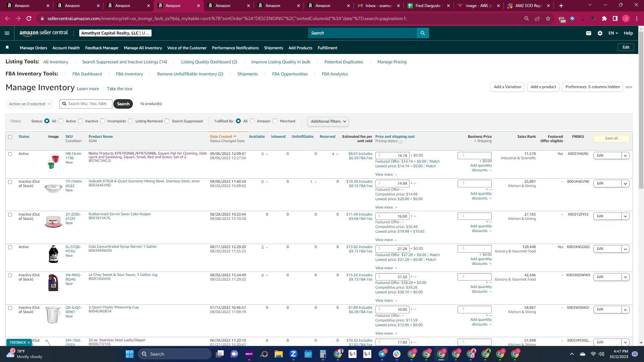Reload the page with browser refresh icon
Viewport: 644px width, 362px height.
(x=29, y=19)
